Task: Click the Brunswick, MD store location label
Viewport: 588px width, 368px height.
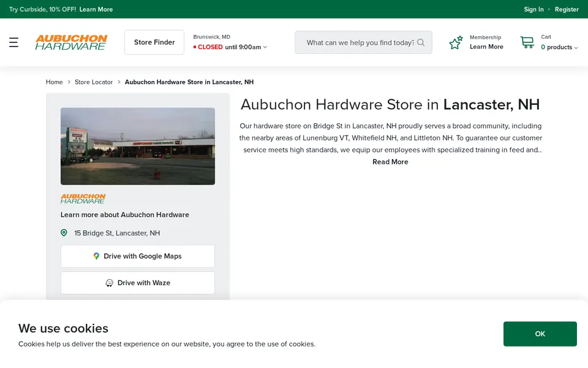Action: click(212, 37)
